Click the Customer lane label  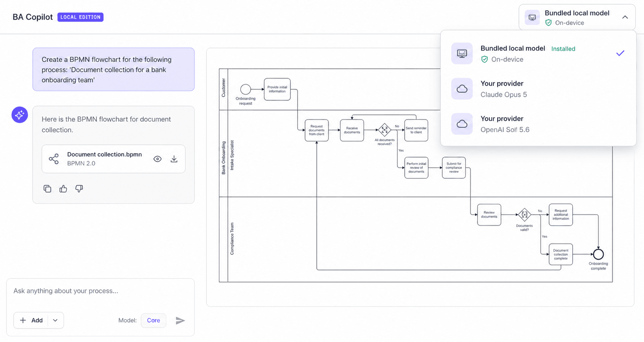pos(223,88)
